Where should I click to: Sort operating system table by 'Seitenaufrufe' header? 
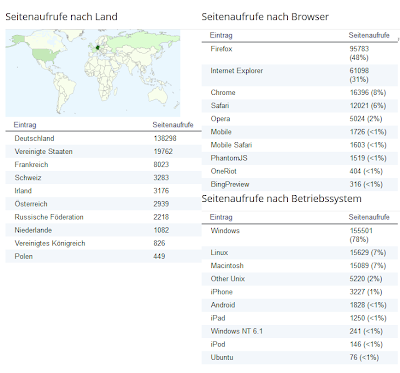click(x=369, y=217)
